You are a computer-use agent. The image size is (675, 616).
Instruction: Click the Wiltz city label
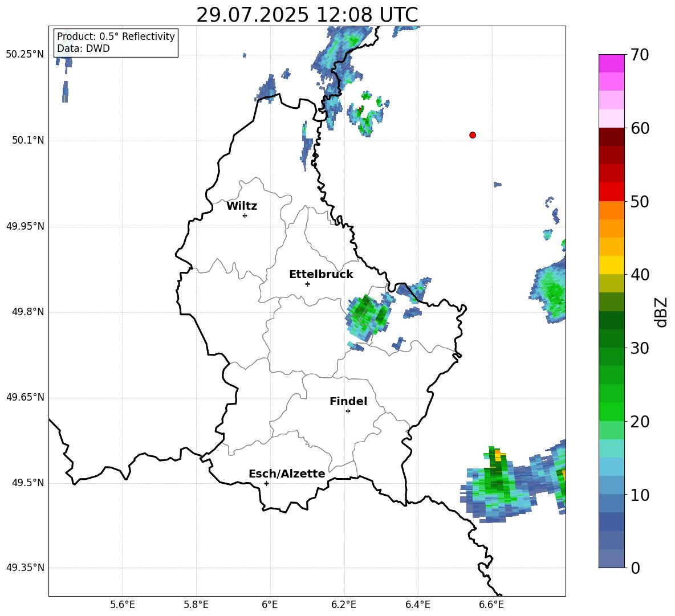[x=242, y=206]
